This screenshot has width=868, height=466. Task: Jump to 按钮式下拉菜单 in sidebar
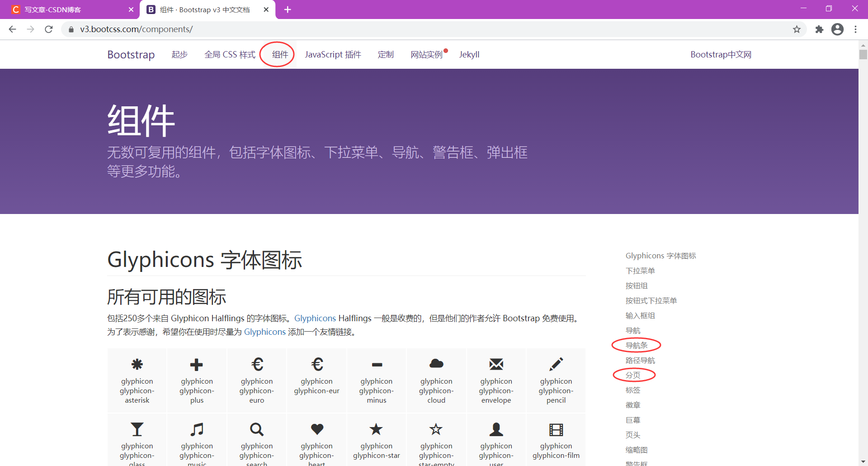(x=651, y=300)
